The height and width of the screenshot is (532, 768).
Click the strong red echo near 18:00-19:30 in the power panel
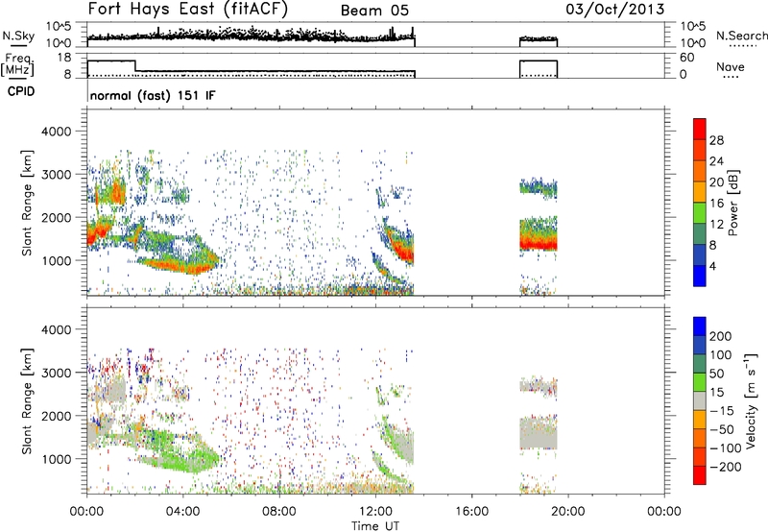[539, 244]
